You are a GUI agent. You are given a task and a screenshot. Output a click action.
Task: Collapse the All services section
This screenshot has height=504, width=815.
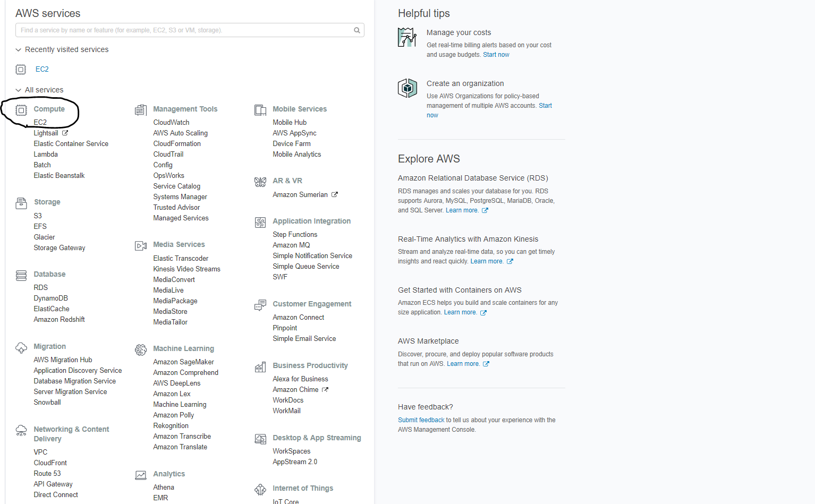click(19, 90)
